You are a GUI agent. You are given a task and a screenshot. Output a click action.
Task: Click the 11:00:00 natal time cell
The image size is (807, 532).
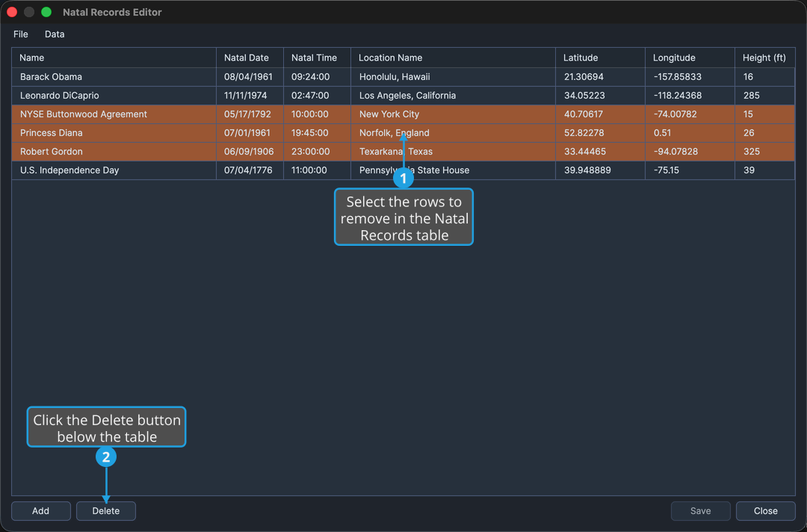pyautogui.click(x=317, y=170)
